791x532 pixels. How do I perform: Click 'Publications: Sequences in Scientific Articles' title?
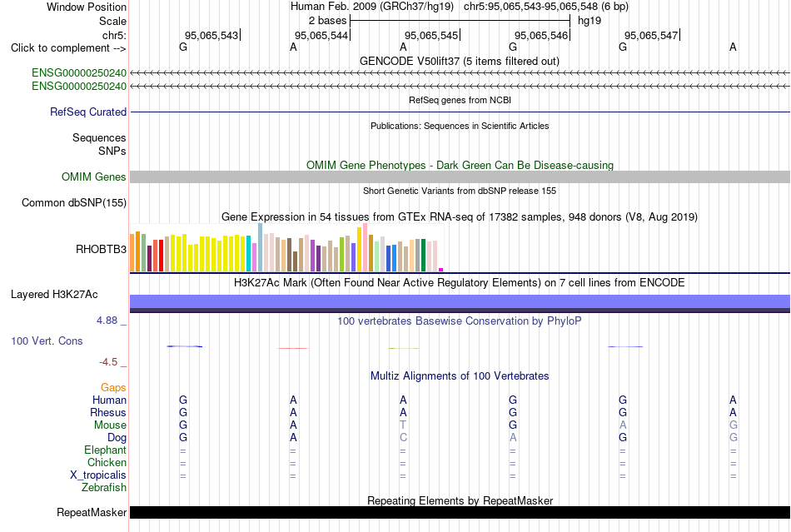click(460, 126)
